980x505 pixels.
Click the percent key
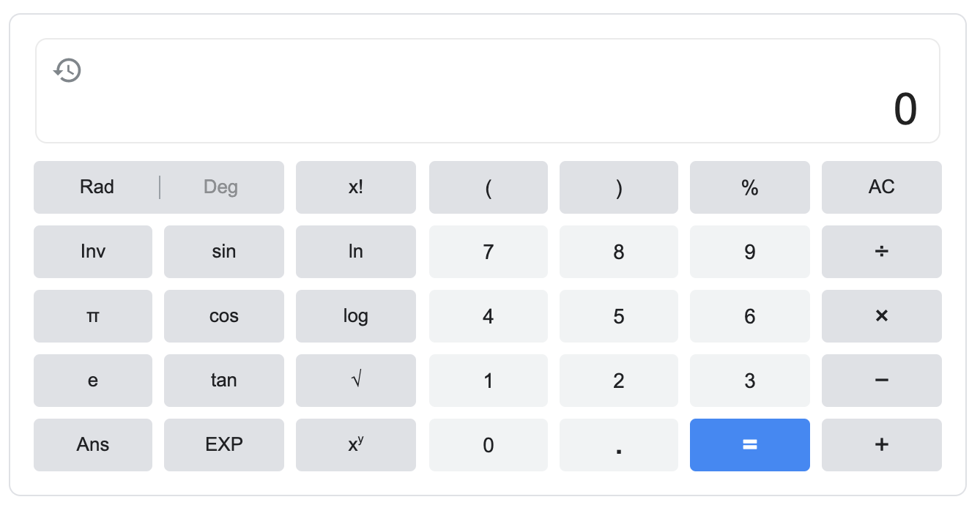tap(749, 187)
